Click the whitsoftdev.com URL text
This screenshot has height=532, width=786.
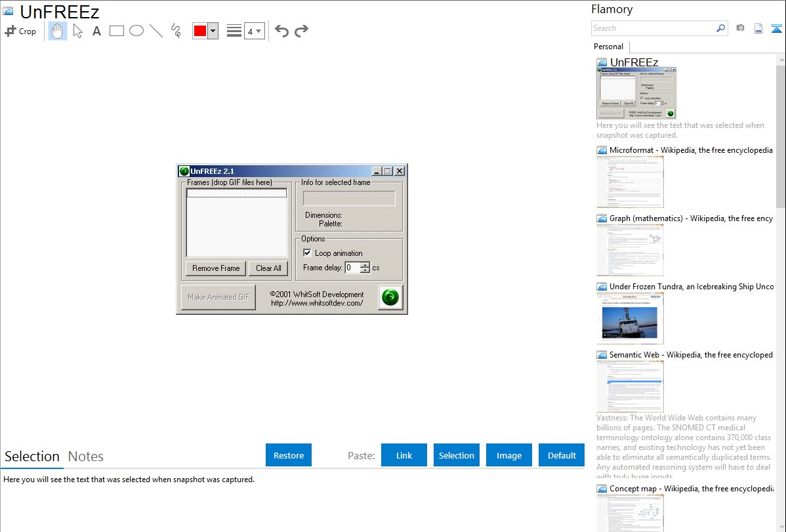(x=317, y=303)
